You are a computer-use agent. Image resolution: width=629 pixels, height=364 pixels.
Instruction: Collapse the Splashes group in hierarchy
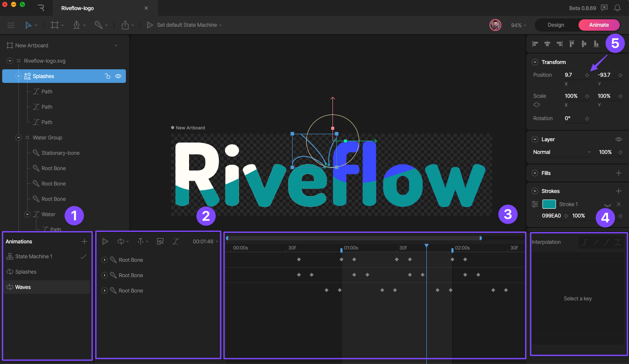[19, 76]
